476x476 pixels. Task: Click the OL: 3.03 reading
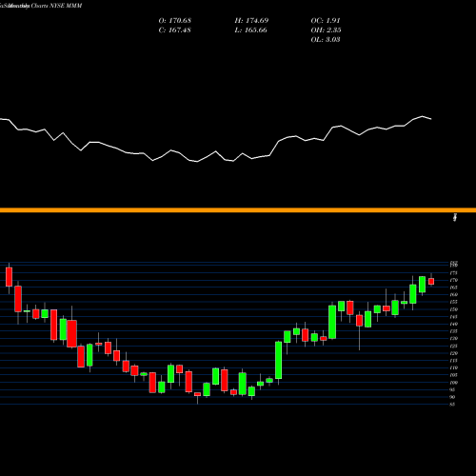click(326, 40)
